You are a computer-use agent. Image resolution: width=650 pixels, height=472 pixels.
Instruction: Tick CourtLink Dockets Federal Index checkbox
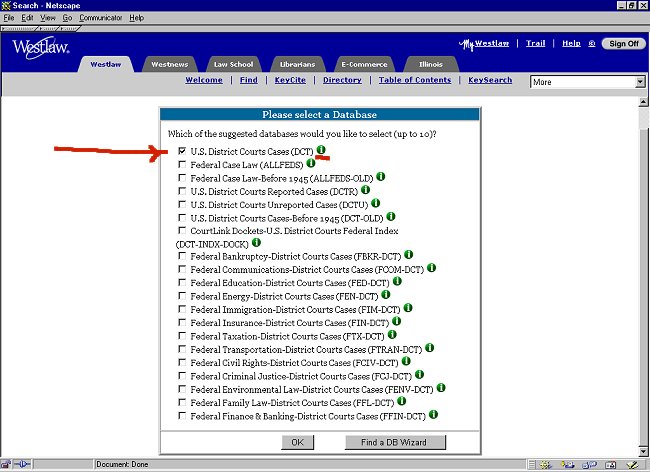tap(182, 230)
